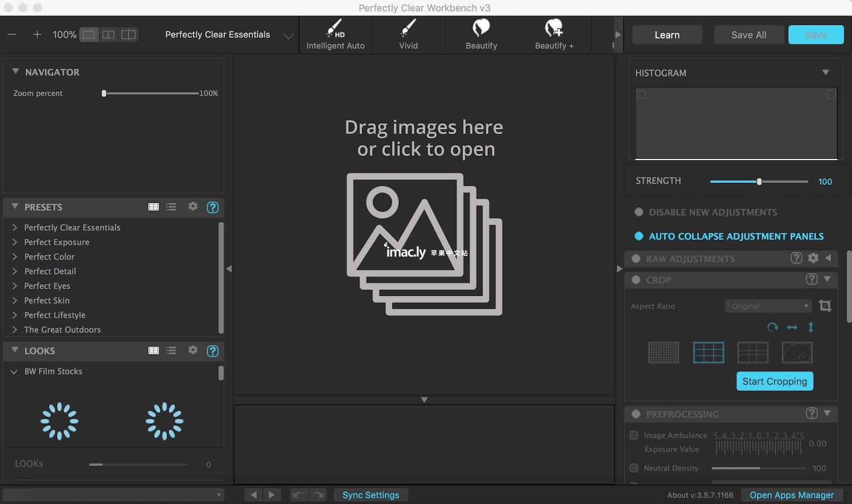Select the Beautify + preset icon

point(554,35)
